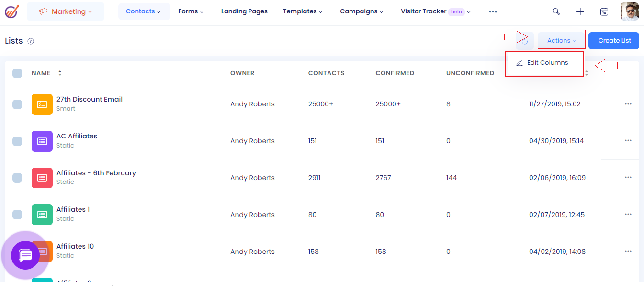Check the Affiliates - 6th February row
Screen dimensions: 644x286
pyautogui.click(x=17, y=178)
